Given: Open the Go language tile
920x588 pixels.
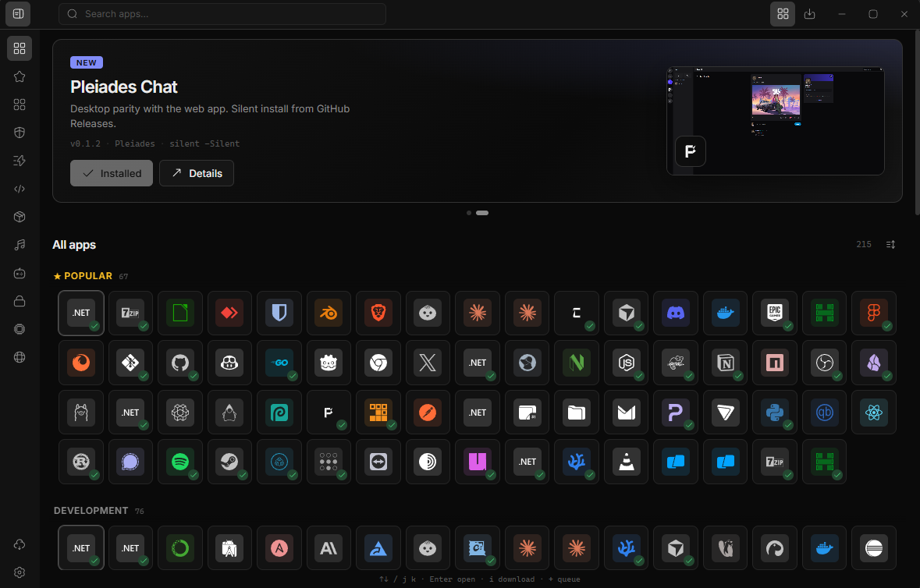Looking at the screenshot, I should pos(279,363).
